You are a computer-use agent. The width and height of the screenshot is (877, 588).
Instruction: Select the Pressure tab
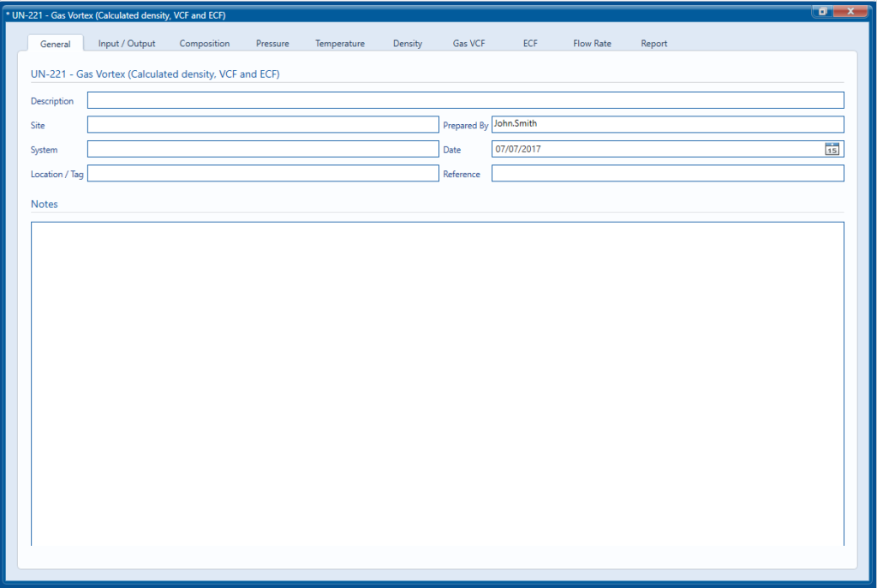[x=271, y=43]
